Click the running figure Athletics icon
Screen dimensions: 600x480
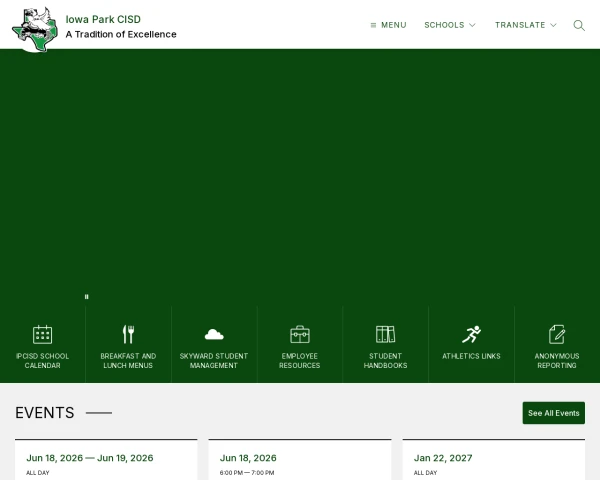click(471, 334)
